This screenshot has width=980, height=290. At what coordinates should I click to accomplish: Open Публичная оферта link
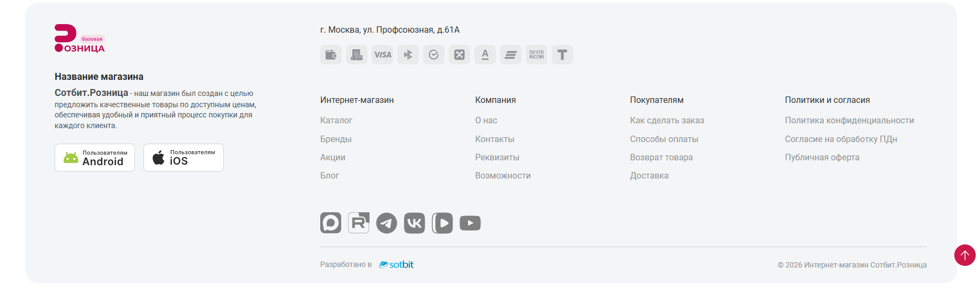(x=822, y=157)
